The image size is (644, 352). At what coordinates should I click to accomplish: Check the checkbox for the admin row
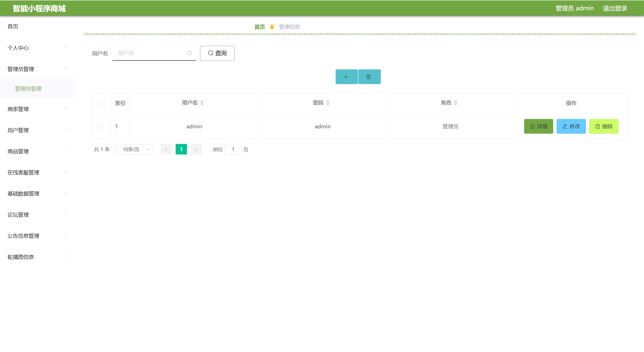pyautogui.click(x=101, y=127)
